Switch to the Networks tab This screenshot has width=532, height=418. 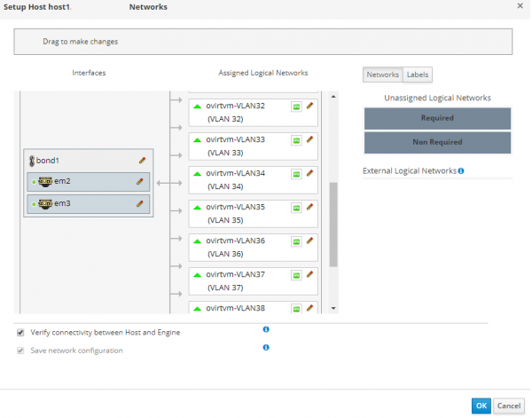(x=383, y=75)
